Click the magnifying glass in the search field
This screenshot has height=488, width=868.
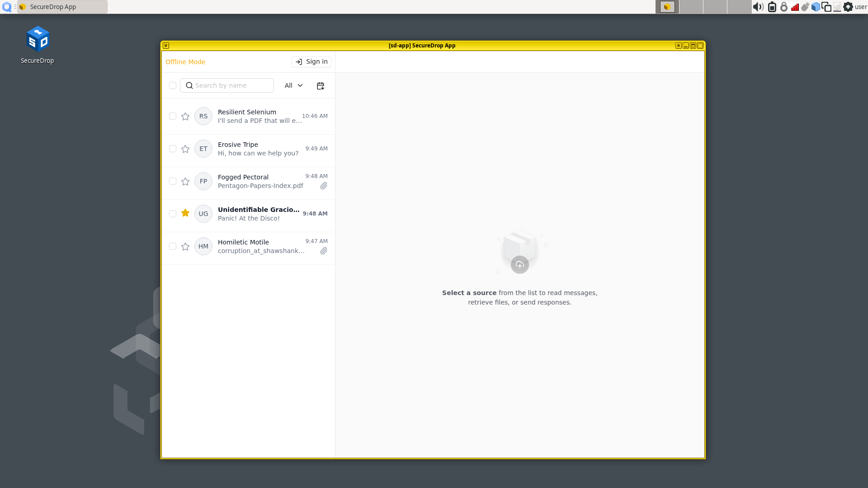click(189, 85)
